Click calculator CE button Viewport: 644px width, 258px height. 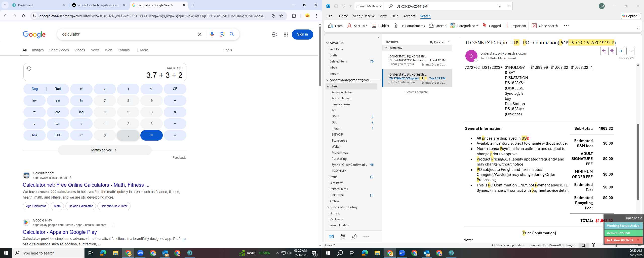click(x=175, y=89)
